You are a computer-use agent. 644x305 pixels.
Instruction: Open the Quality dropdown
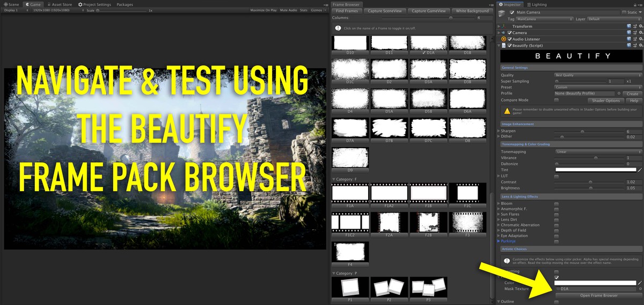click(598, 75)
